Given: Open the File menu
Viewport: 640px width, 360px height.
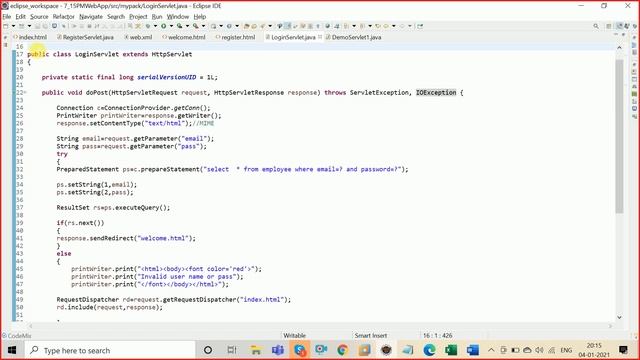Looking at the screenshot, I should click(7, 17).
